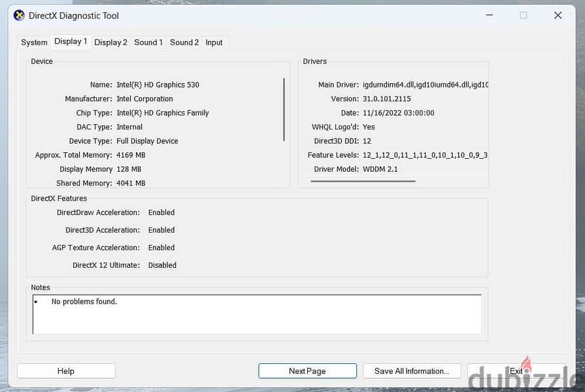Open the Display 2 tab
Screen dimensions: 585x392
[x=110, y=42]
